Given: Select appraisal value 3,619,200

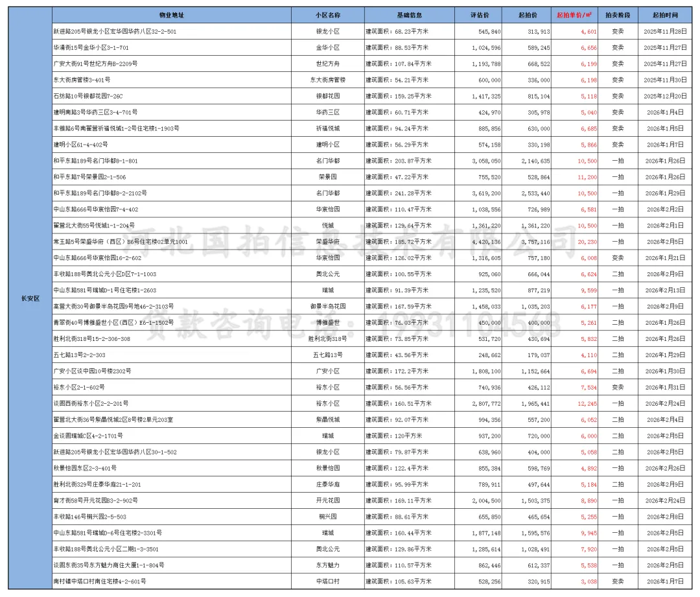Looking at the screenshot, I should pyautogui.click(x=486, y=193).
